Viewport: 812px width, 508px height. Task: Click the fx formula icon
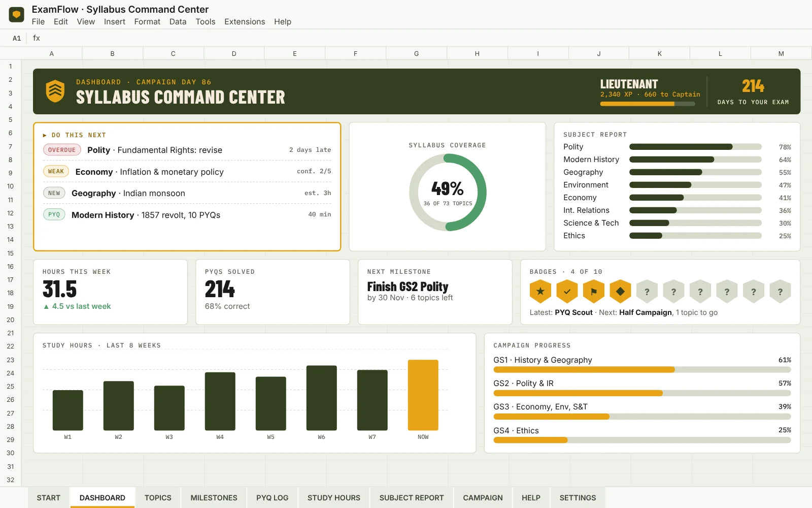(x=37, y=38)
